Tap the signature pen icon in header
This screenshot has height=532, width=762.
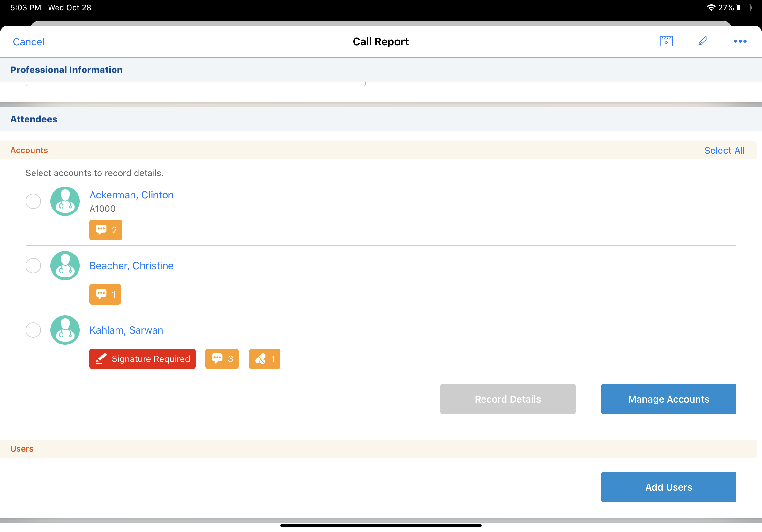(x=703, y=41)
